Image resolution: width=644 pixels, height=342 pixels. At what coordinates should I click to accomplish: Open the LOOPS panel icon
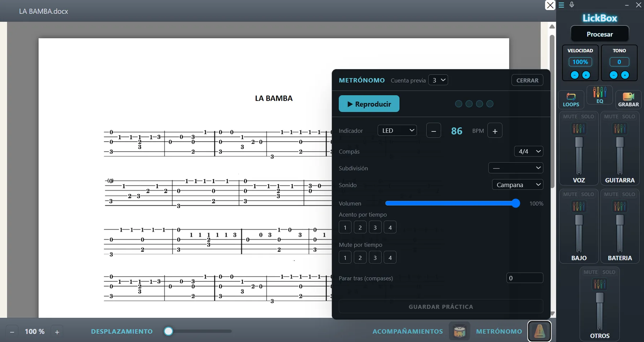571,99
